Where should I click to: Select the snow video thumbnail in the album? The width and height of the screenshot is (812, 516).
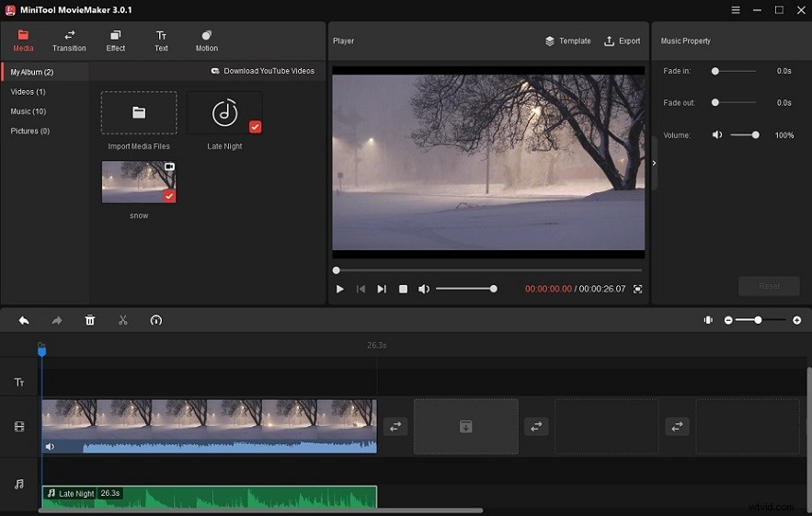click(139, 182)
